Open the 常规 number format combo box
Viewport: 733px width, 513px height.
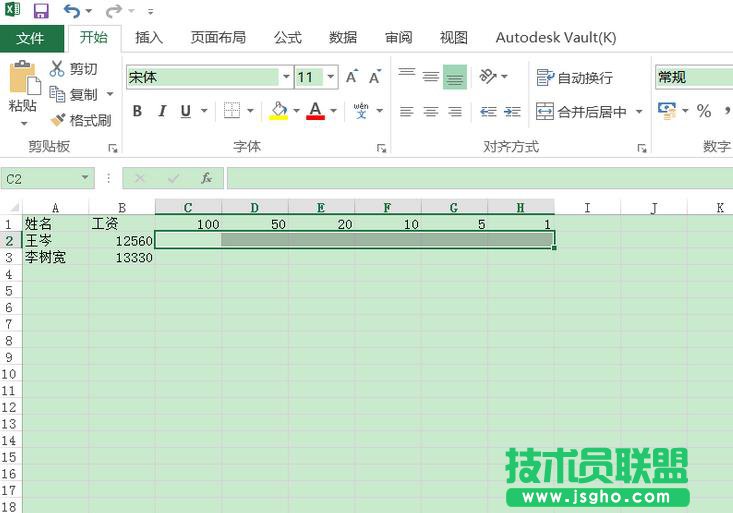click(694, 77)
